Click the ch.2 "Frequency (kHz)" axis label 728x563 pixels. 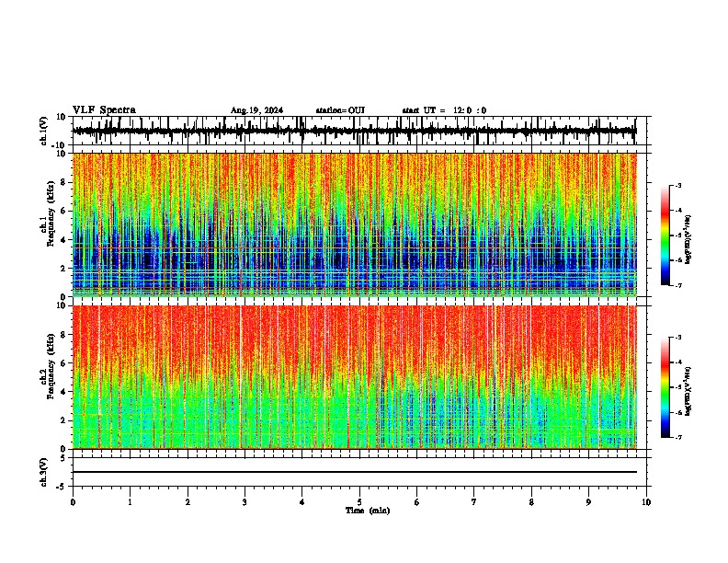click(x=51, y=366)
